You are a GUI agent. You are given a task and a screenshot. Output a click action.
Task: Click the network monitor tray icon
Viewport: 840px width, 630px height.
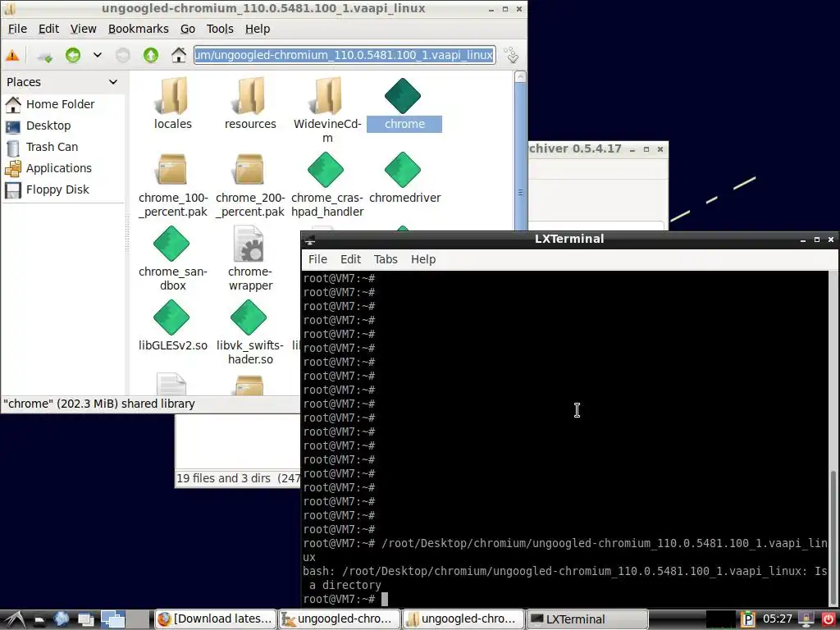pos(806,619)
